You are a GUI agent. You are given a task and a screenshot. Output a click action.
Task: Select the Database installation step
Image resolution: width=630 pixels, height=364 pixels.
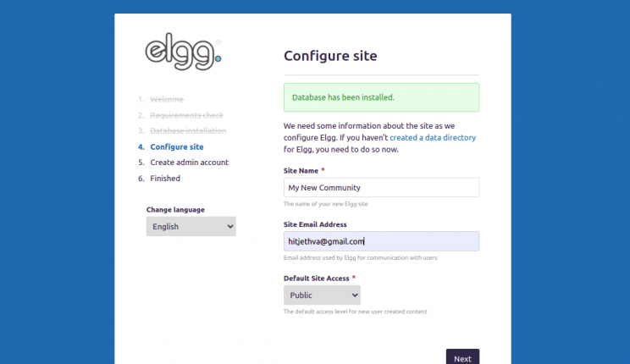coord(188,131)
